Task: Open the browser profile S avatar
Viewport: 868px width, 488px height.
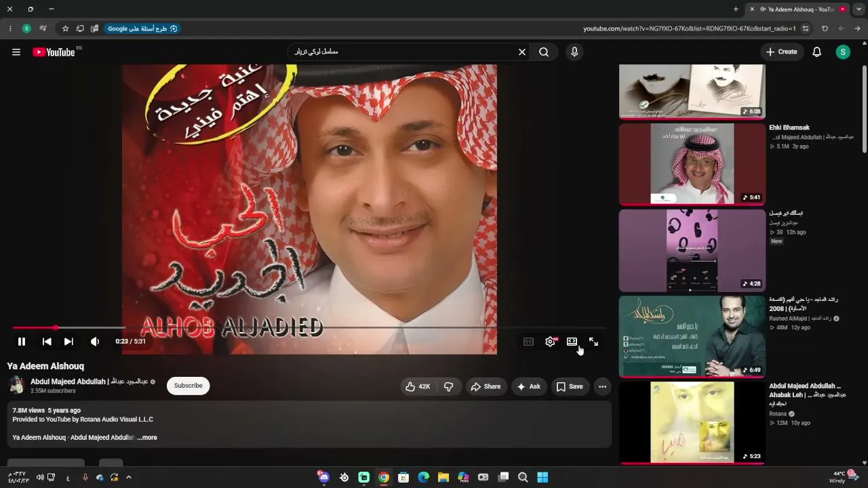Action: coord(26,28)
